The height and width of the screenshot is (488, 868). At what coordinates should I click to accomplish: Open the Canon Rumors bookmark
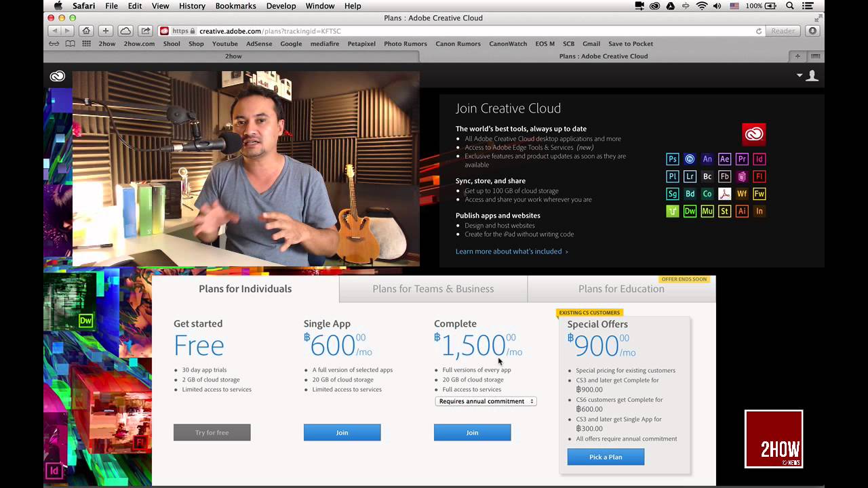pos(458,43)
